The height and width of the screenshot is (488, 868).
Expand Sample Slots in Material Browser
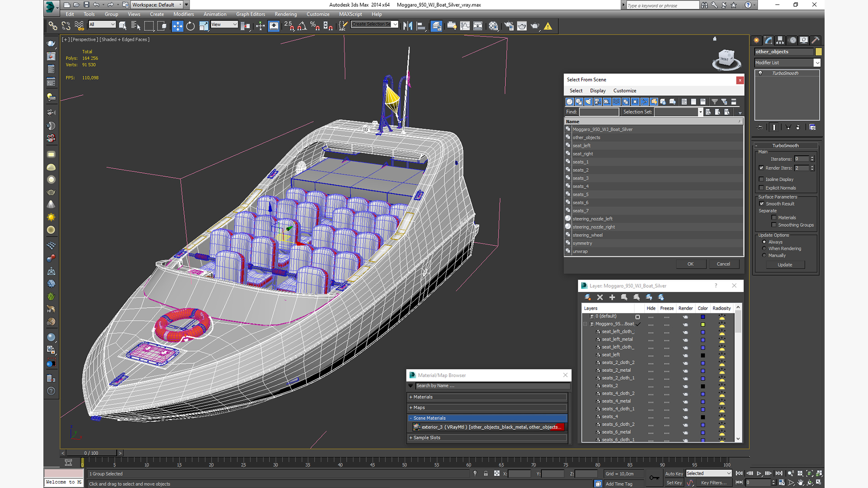pyautogui.click(x=487, y=438)
